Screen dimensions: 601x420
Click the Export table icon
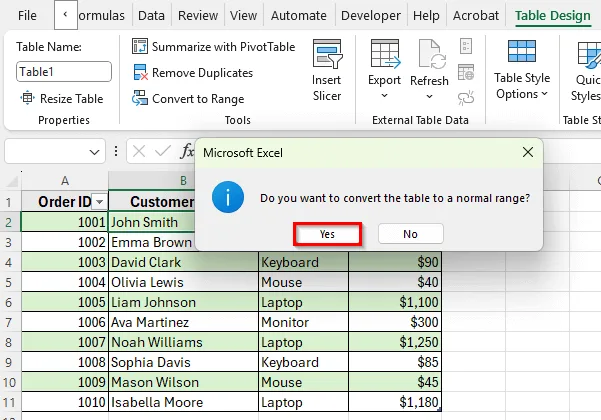tap(385, 54)
